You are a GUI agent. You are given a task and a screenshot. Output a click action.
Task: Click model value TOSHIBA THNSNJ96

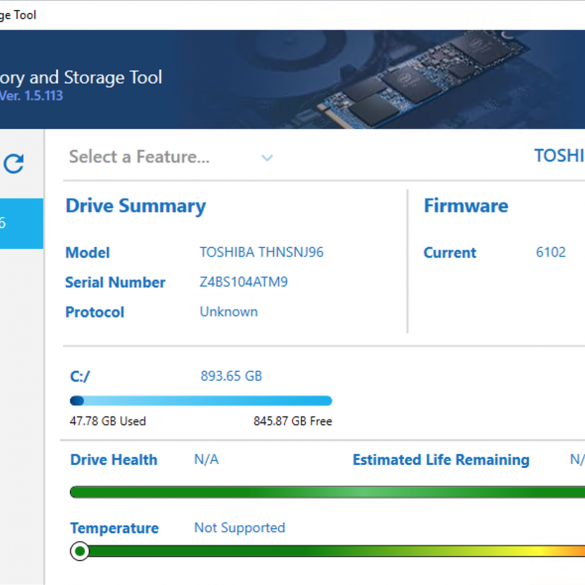click(262, 252)
